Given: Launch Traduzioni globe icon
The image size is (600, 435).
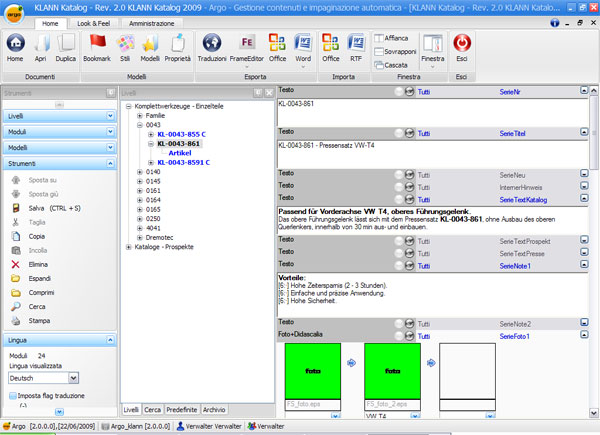Looking at the screenshot, I should 212,43.
